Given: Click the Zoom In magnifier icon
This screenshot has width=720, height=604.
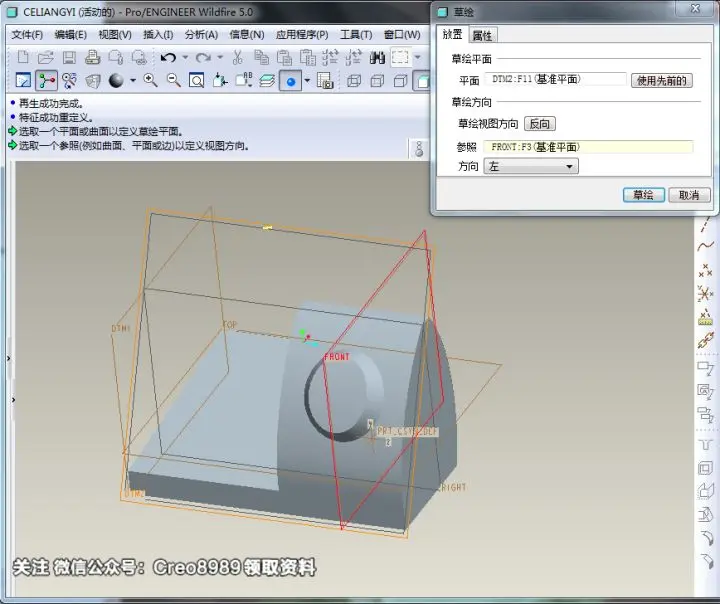Looking at the screenshot, I should coord(150,81).
